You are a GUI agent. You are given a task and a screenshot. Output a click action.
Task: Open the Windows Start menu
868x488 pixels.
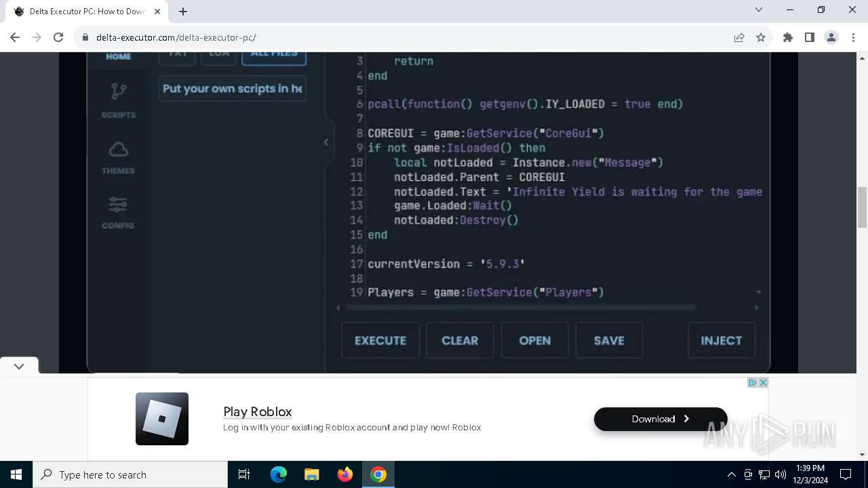click(x=16, y=474)
